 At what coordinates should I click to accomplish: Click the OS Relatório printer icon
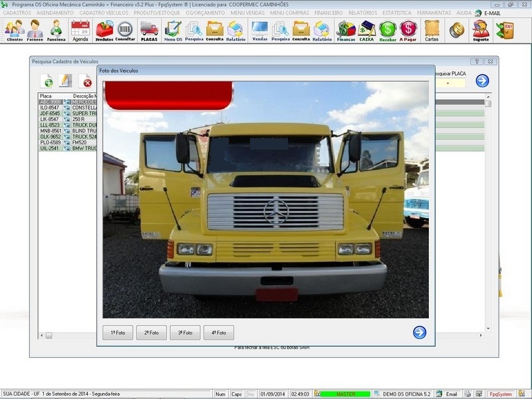click(235, 31)
